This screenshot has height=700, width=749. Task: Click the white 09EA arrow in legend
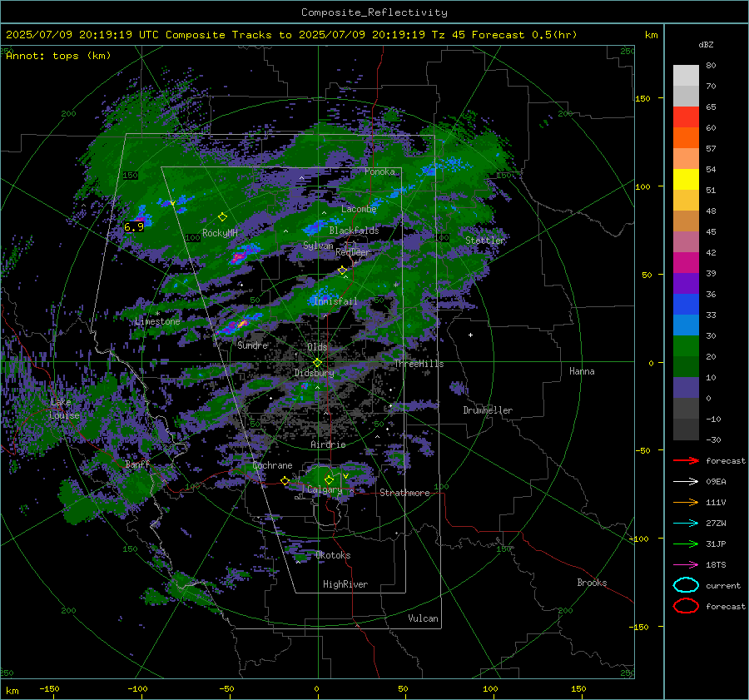click(x=686, y=482)
